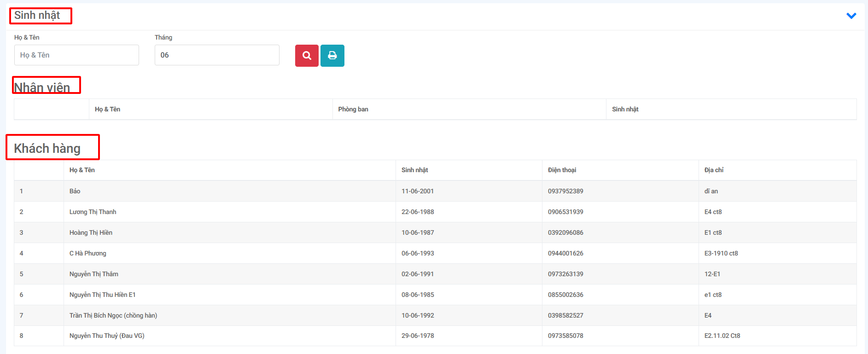Image resolution: width=868 pixels, height=354 pixels.
Task: Click phone number 0973585078
Action: (x=565, y=336)
